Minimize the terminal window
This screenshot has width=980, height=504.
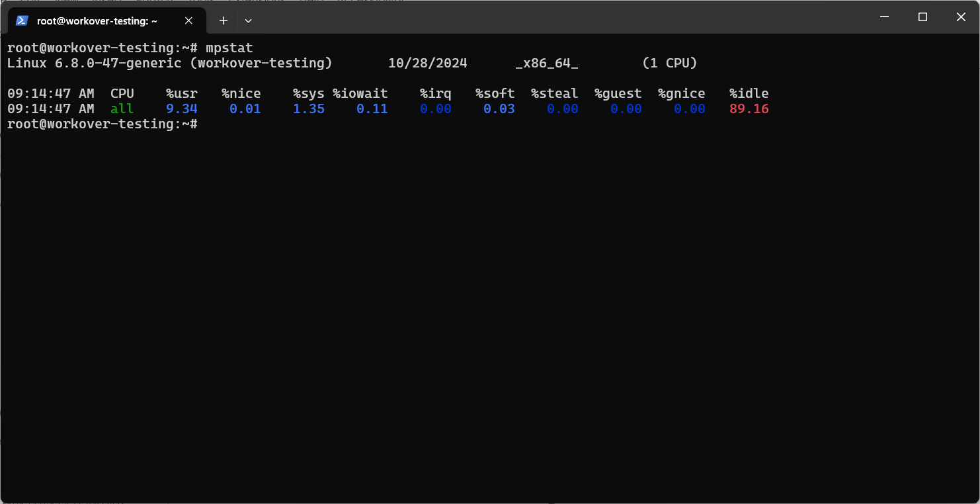[x=884, y=17]
